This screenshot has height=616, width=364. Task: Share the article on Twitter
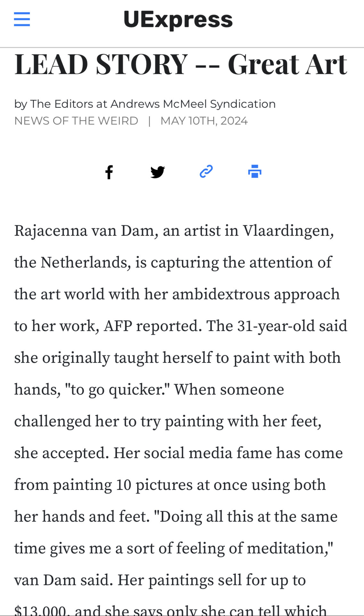158,172
